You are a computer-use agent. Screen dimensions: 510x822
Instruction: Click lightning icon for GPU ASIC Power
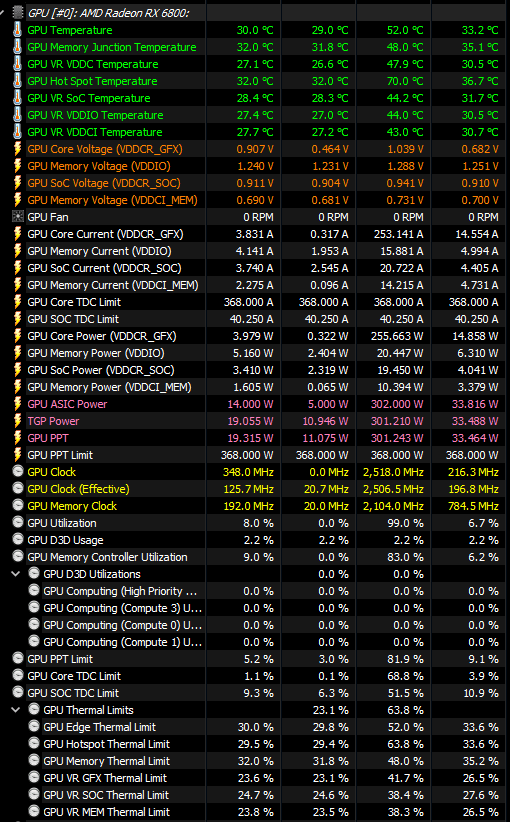pyautogui.click(x=17, y=404)
